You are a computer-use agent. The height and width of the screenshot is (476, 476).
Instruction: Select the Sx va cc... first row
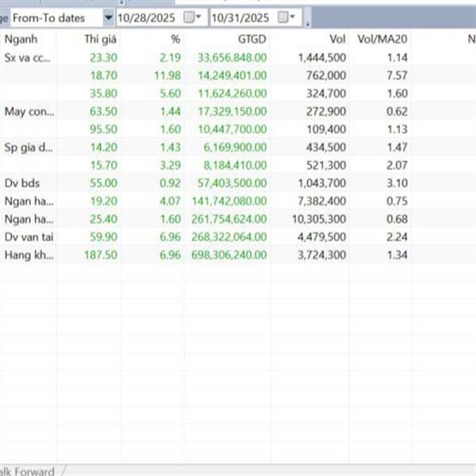click(x=29, y=57)
